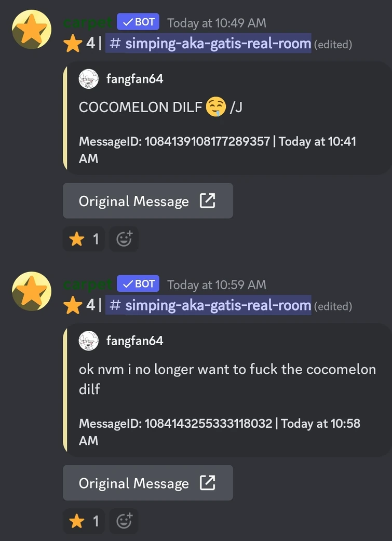The height and width of the screenshot is (541, 392).
Task: Add a reaction to the first starboard message
Action: tap(124, 239)
